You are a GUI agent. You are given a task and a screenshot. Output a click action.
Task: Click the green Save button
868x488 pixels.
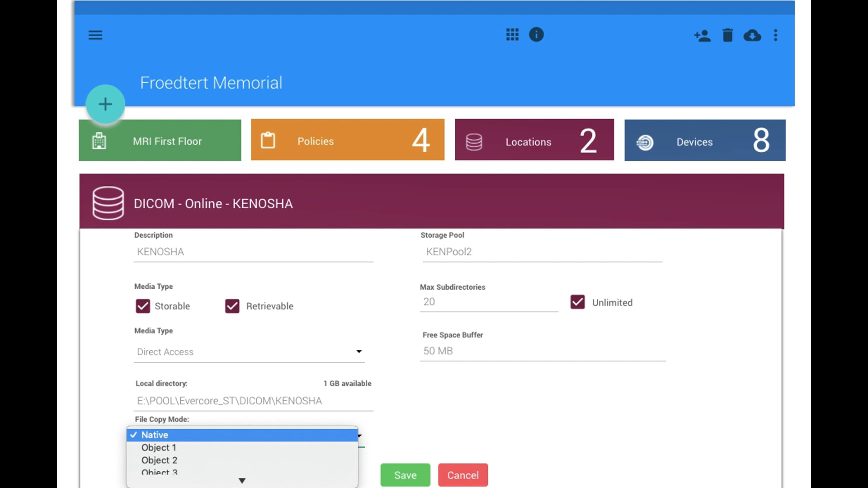[405, 475]
